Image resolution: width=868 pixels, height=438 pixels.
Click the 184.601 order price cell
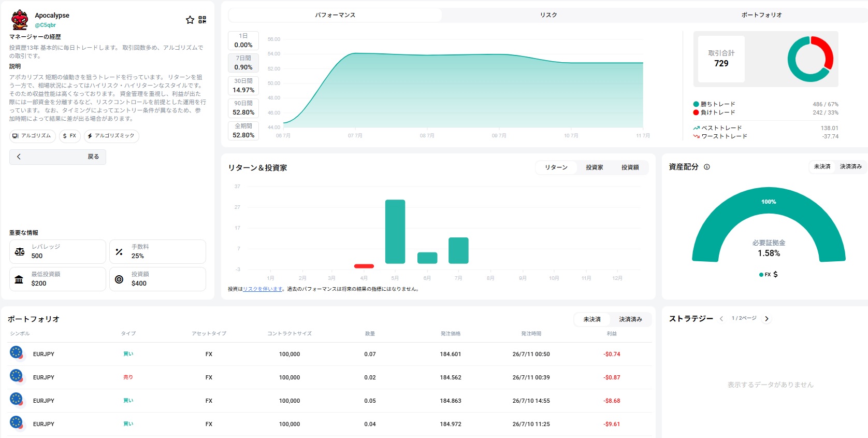451,354
